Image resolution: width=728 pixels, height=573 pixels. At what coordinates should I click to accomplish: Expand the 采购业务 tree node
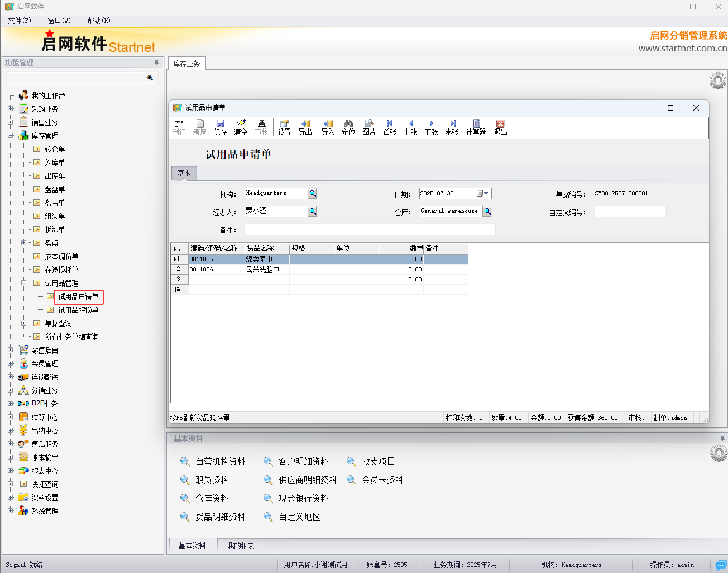[x=10, y=109]
